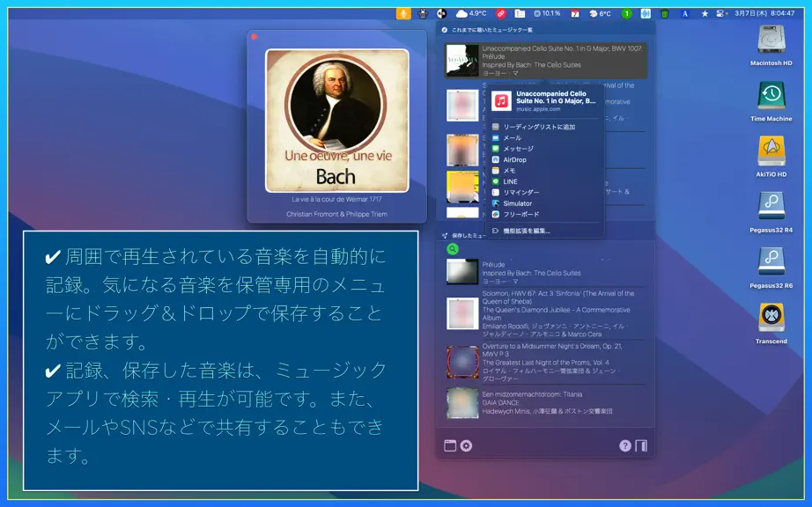Click the cloud 4.9°C weather menu bar item
This screenshot has width=812, height=507.
click(471, 13)
